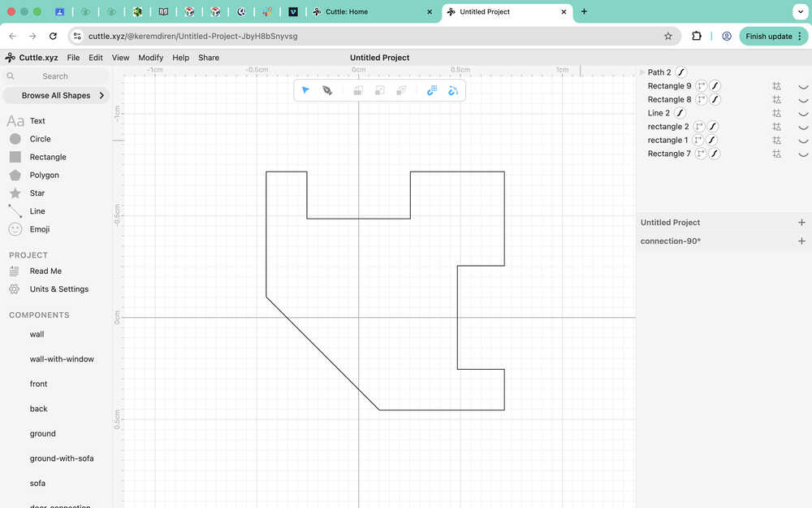
Task: Open Units & Settings
Action: pos(58,289)
